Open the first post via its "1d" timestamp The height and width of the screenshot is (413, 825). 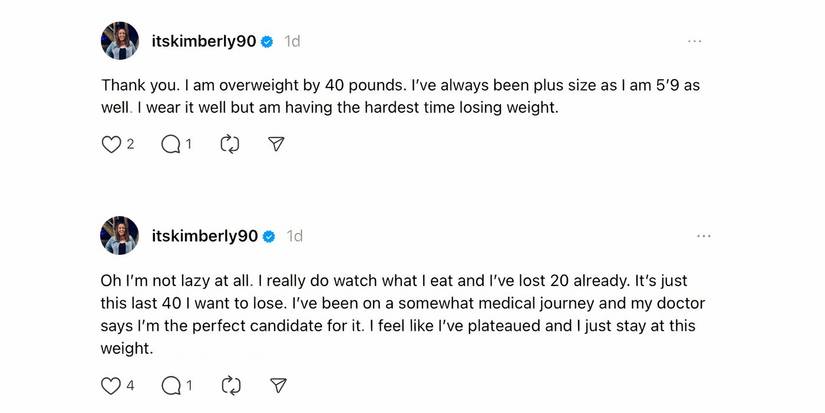point(292,42)
